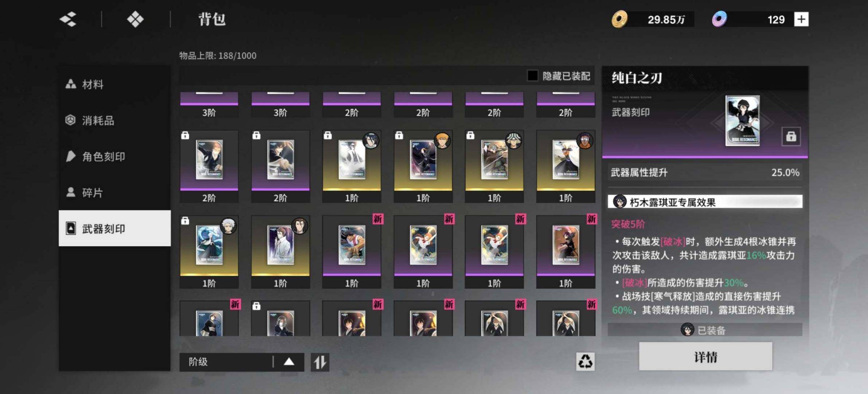Click the 朽木露琪亚专属效果 header bar
Screen dimensions: 868x394
click(x=705, y=202)
